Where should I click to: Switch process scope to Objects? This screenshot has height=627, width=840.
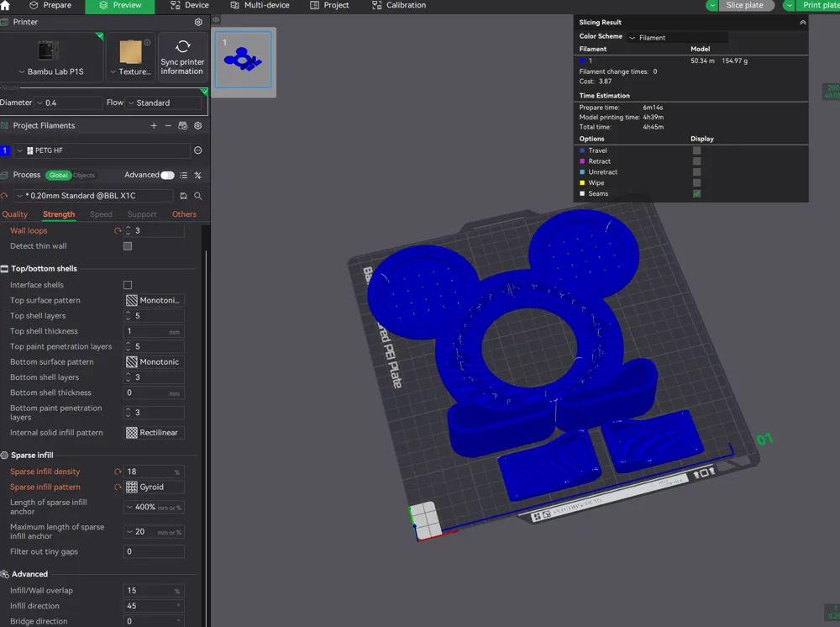click(83, 175)
